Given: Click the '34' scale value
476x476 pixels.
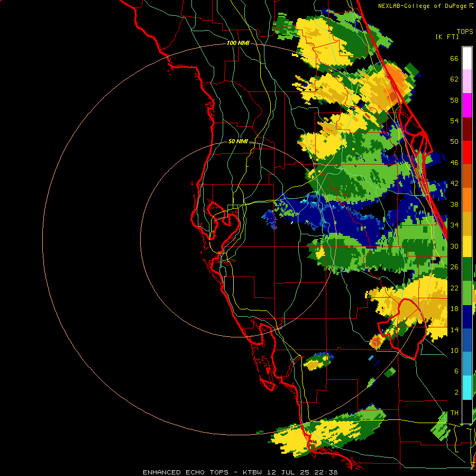Looking at the screenshot, I should point(454,225).
